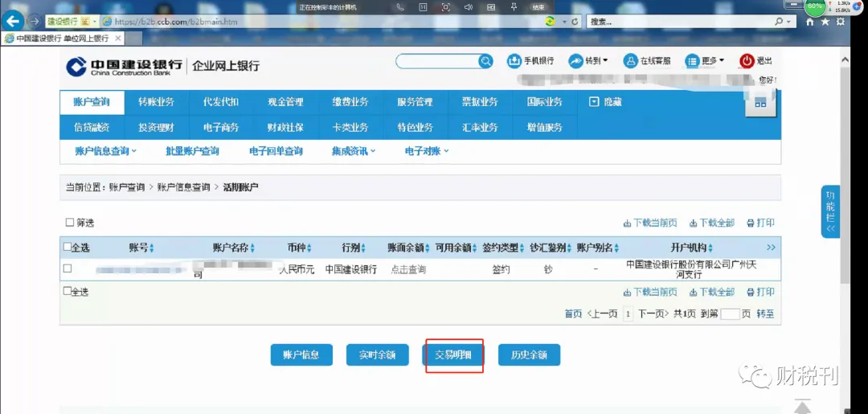Open 电子回单查询 submenu item

pyautogui.click(x=276, y=151)
